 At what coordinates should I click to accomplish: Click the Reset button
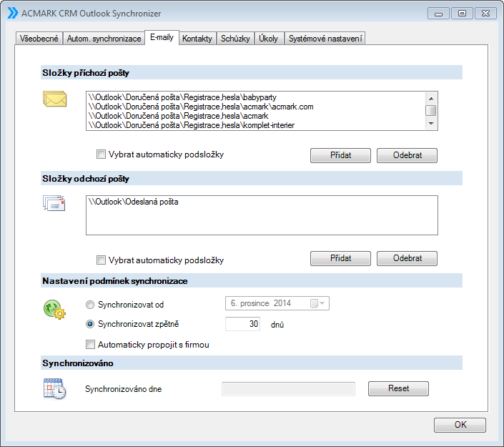[x=398, y=388]
